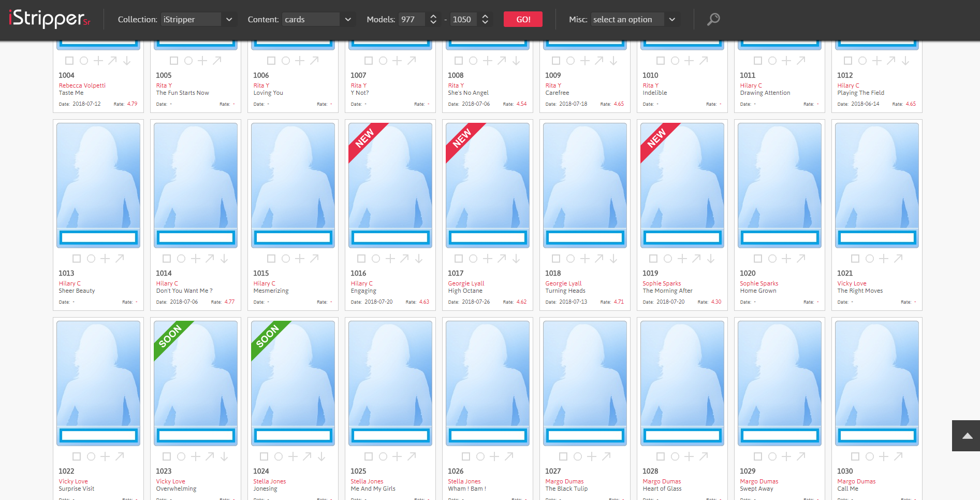Viewport: 980px width, 500px height.
Task: Tick the square checkbox under card 1020
Action: point(757,259)
